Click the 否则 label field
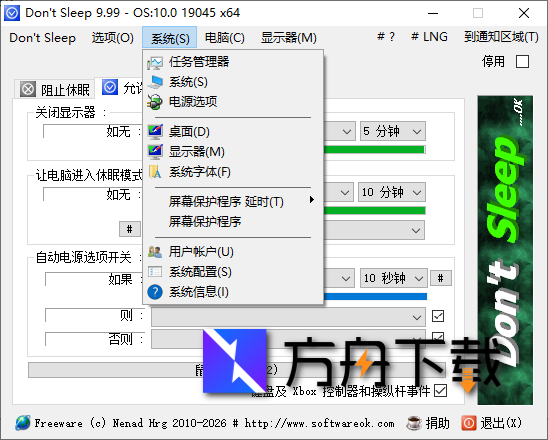This screenshot has width=548, height=440. coord(95,339)
